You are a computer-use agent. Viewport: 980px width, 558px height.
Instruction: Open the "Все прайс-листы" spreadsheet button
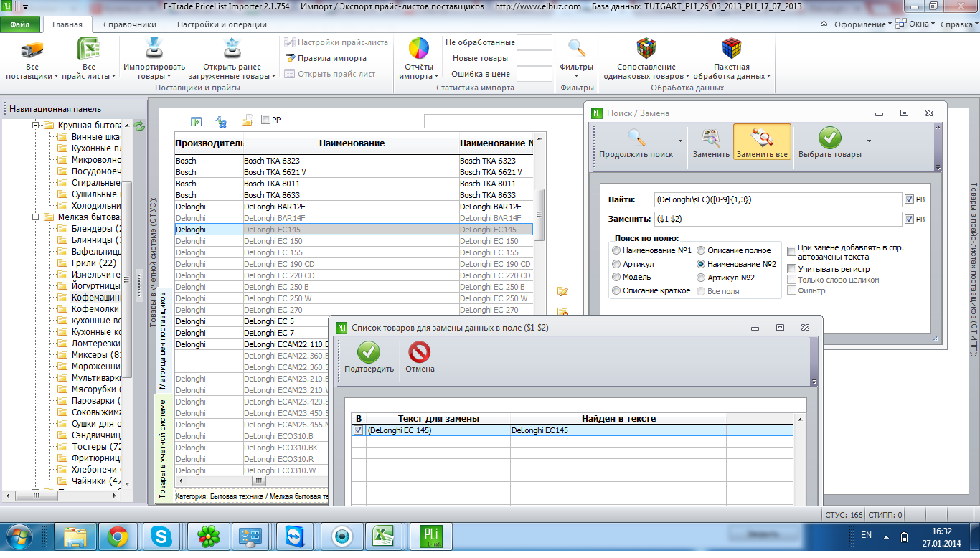pyautogui.click(x=88, y=60)
